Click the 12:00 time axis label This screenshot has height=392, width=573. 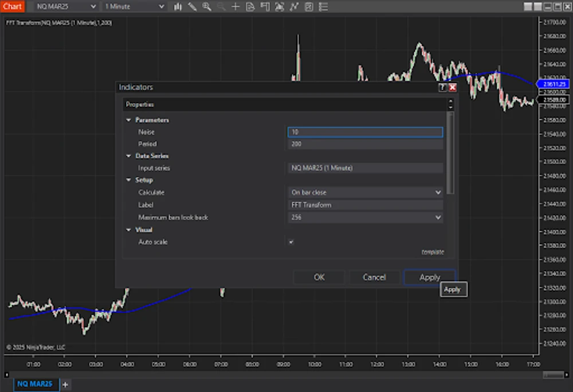[x=377, y=364]
